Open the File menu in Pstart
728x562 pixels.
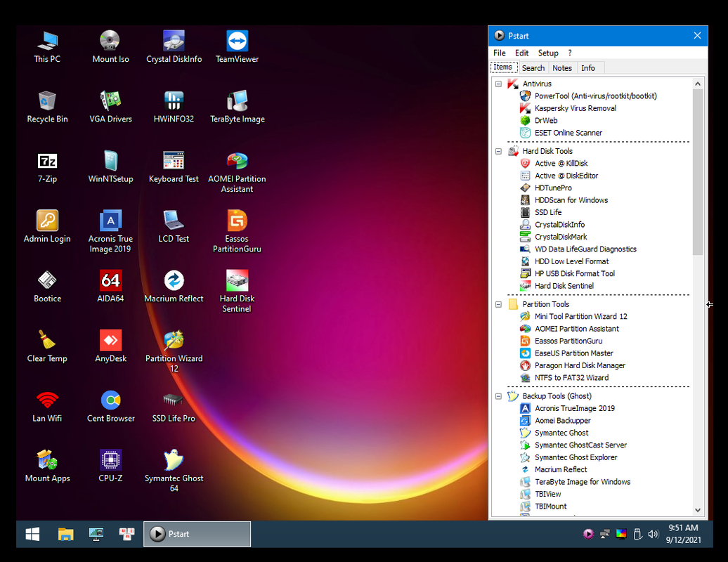click(500, 53)
